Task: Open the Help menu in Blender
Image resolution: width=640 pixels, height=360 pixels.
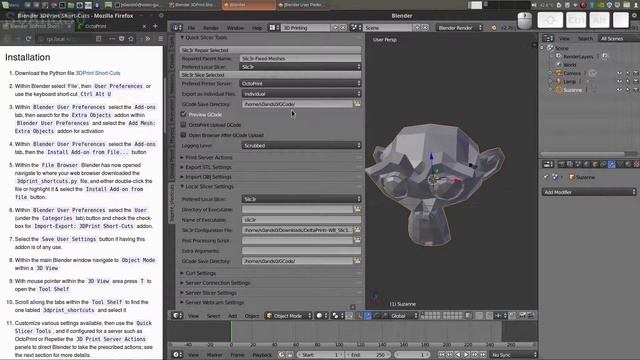Action: tap(257, 28)
